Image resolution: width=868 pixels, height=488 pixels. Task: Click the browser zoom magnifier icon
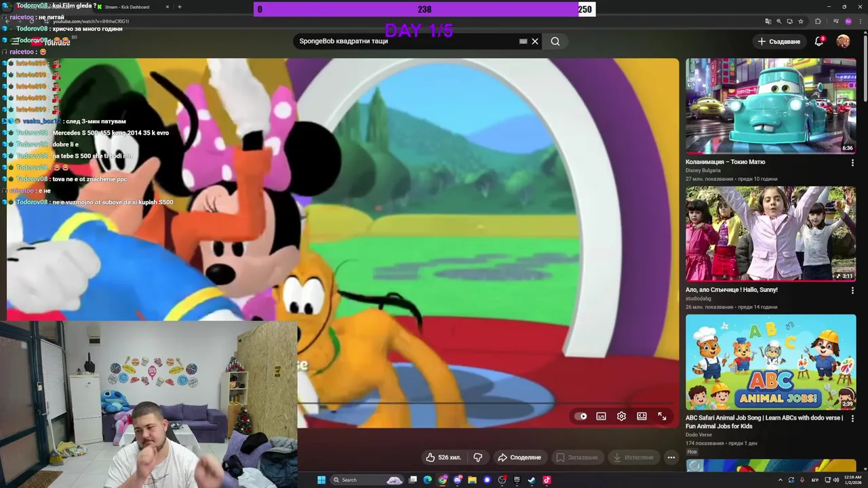tap(778, 21)
